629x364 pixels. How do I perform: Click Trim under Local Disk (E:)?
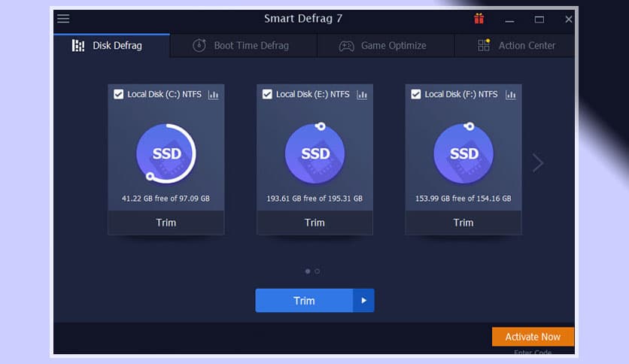315,223
